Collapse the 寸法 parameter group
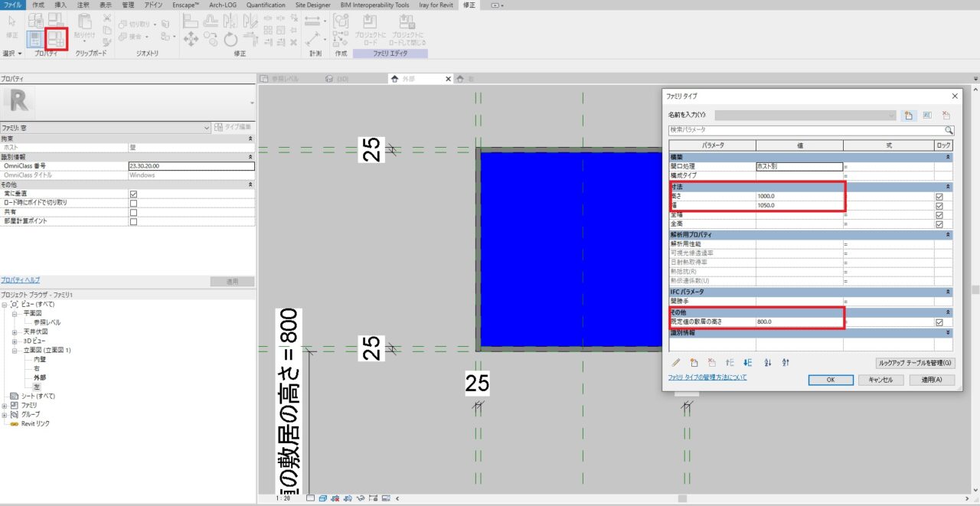 pos(949,187)
